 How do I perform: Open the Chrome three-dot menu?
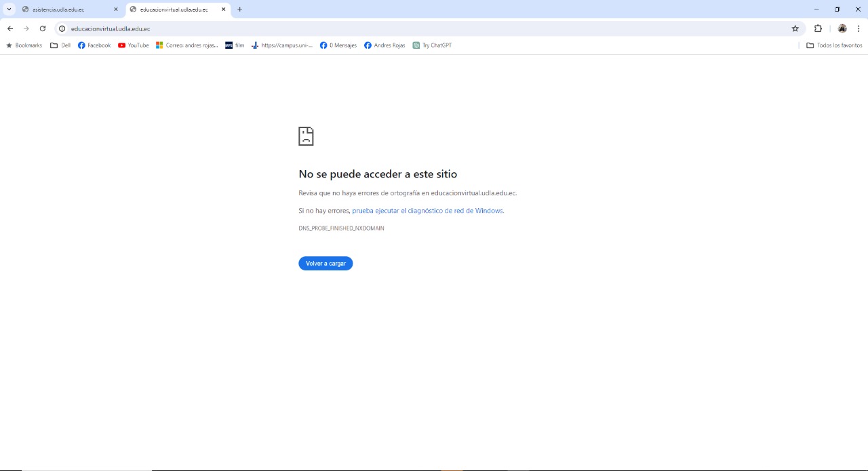(x=859, y=28)
